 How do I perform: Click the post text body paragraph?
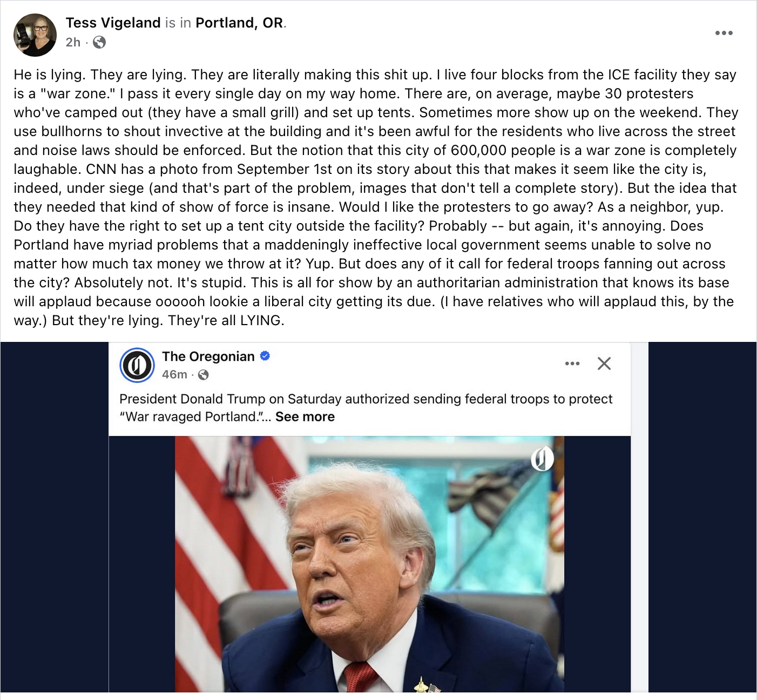376,197
